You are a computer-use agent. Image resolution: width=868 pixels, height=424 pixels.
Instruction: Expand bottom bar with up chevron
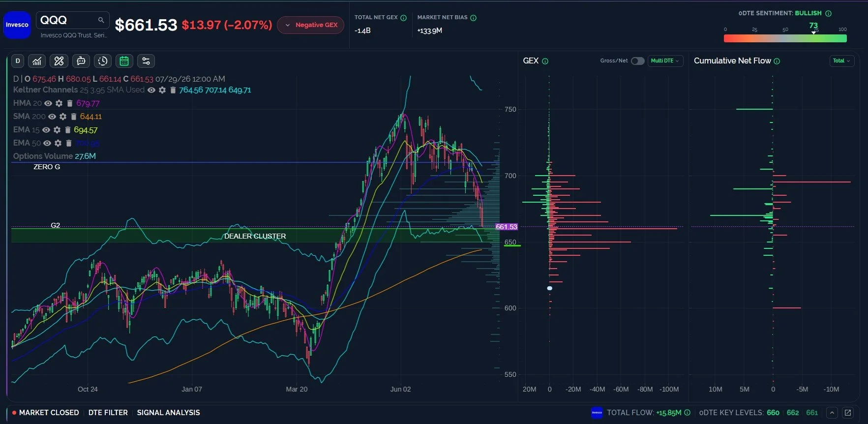(832, 413)
